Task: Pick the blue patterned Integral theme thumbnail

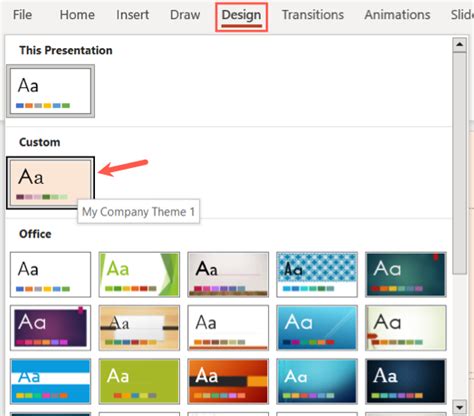Action: tap(317, 274)
